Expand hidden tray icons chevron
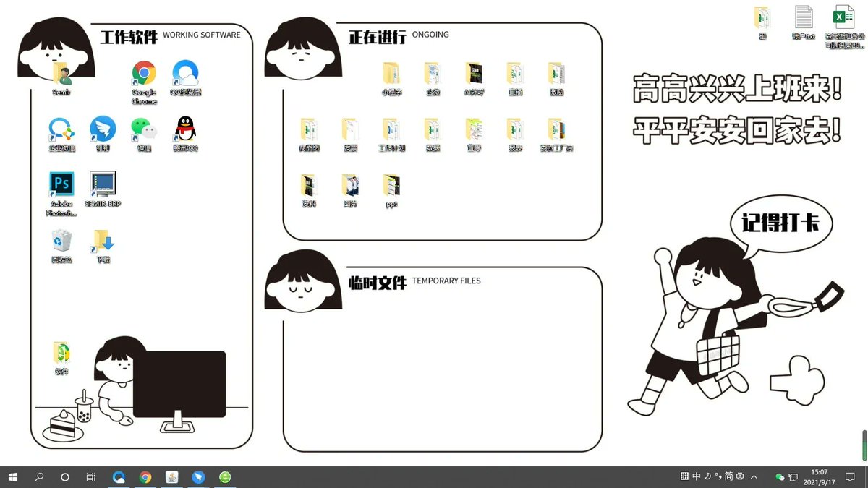 754,477
